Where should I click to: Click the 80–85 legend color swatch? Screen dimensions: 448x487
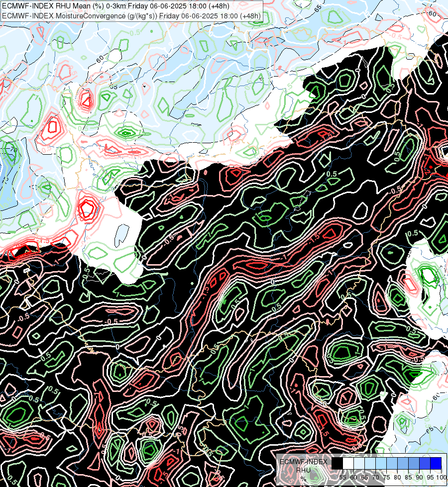(x=403, y=463)
